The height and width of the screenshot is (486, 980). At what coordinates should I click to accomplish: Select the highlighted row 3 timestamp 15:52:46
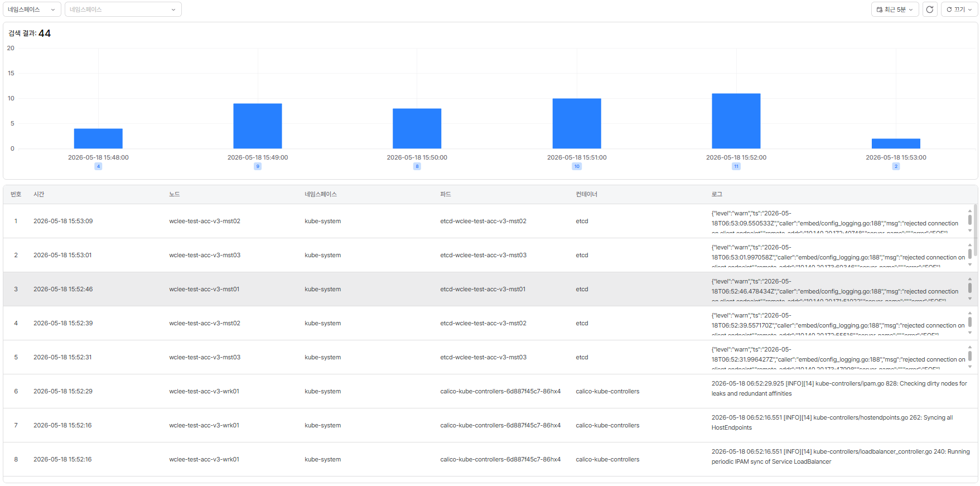point(63,289)
